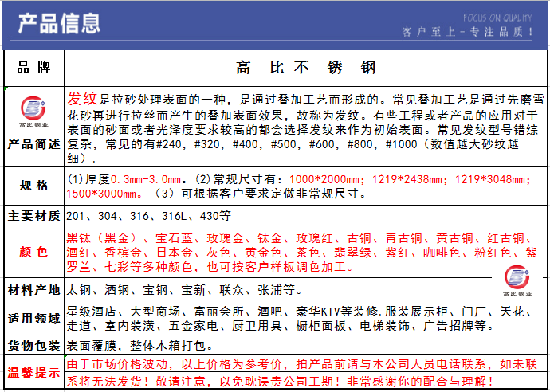Screen dimensions: 550x392
Task: Select the 1000*2000mm size text
Action: click(x=324, y=180)
